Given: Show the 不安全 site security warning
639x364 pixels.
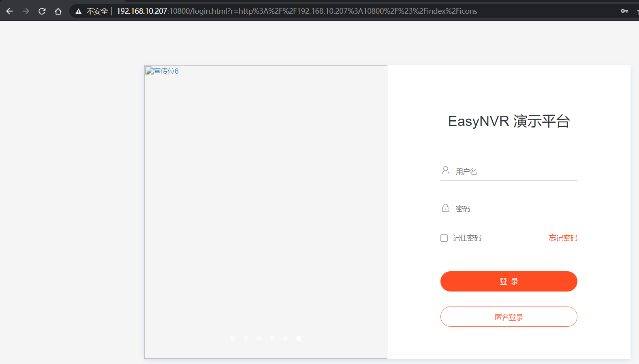Looking at the screenshot, I should pos(92,11).
